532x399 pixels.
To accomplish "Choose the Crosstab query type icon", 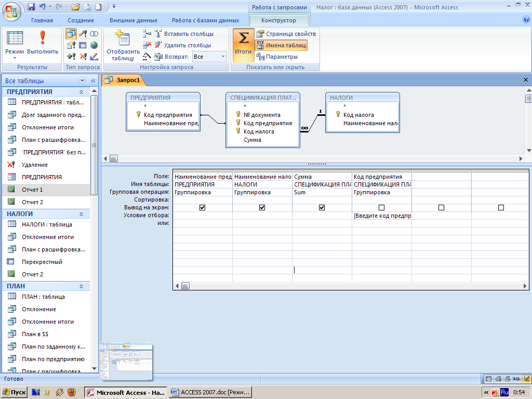I will 83,45.
